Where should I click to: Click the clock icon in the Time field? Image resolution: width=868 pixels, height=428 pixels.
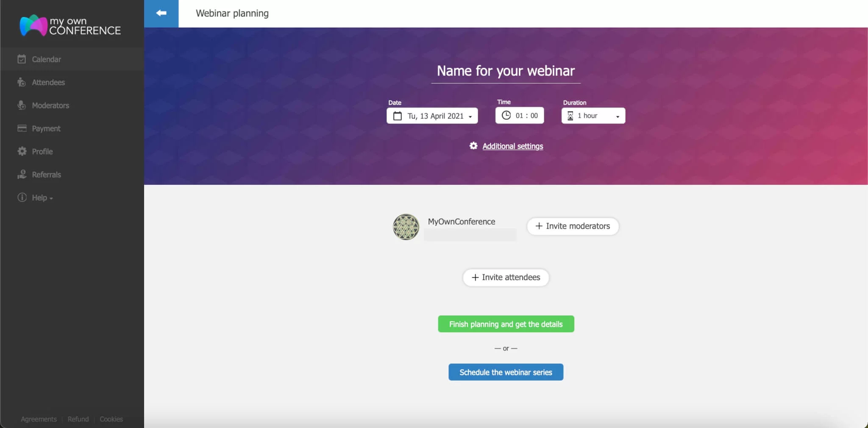click(507, 115)
